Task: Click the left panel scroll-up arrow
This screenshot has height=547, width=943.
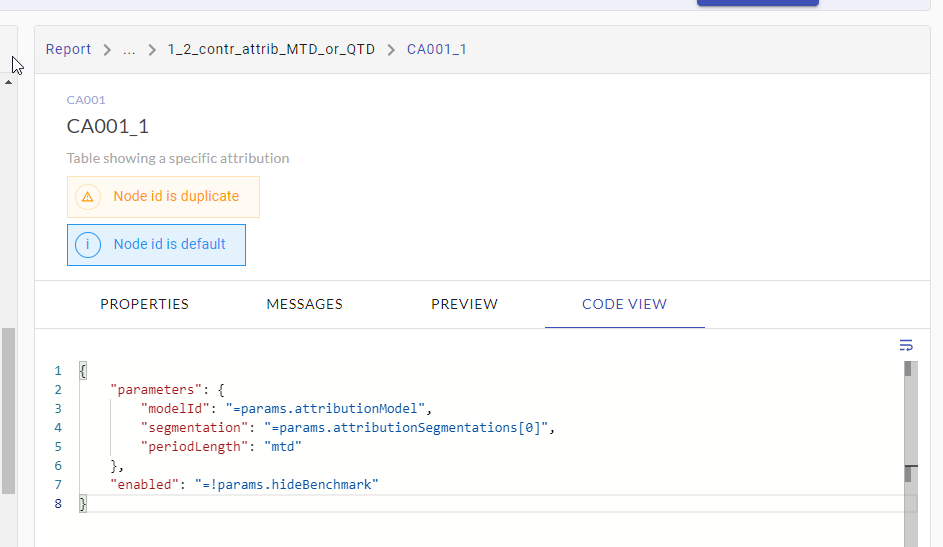Action: tap(9, 82)
